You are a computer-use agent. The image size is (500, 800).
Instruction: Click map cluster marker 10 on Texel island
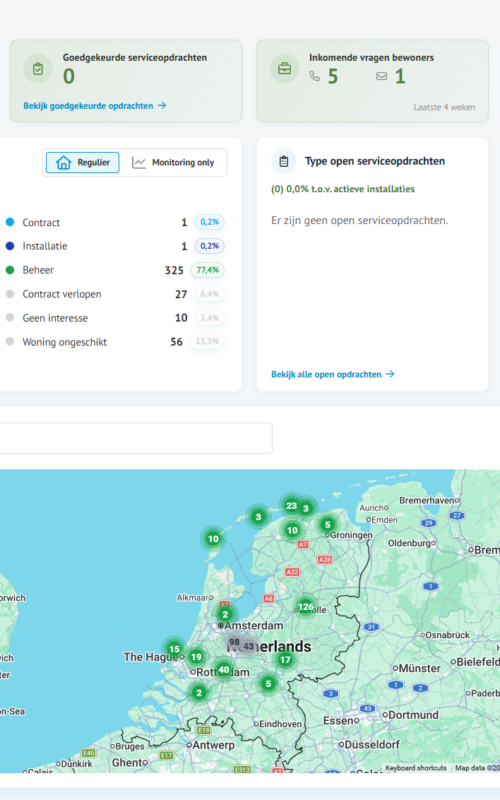coord(213,538)
